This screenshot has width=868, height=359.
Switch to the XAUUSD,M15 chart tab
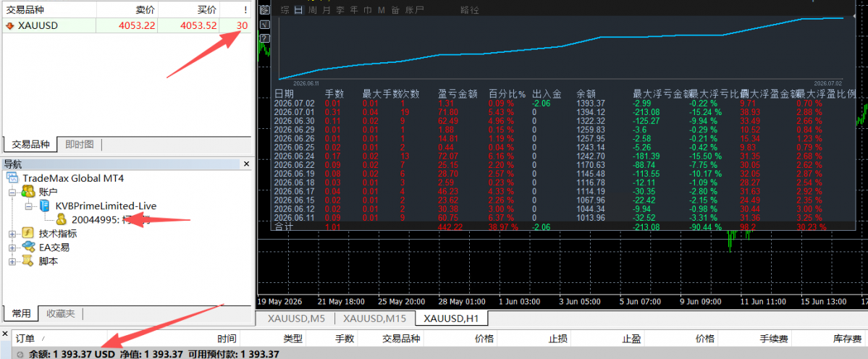374,318
